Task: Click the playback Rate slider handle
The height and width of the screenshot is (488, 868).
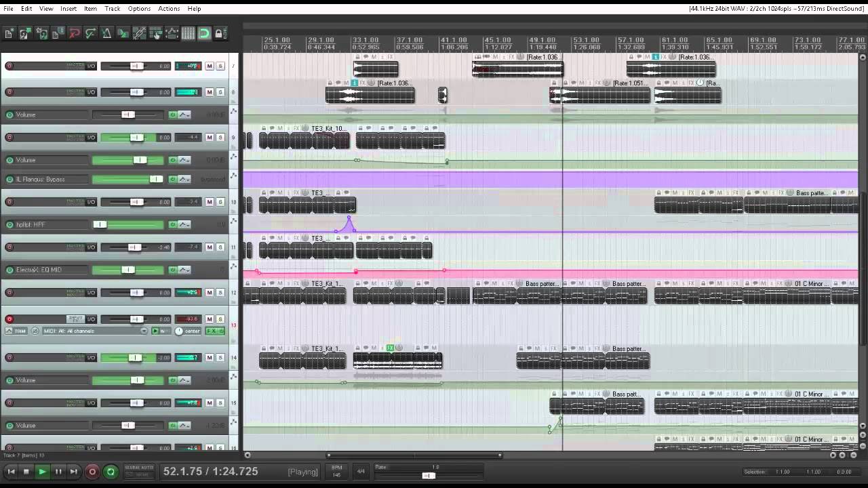Action: pyautogui.click(x=428, y=476)
